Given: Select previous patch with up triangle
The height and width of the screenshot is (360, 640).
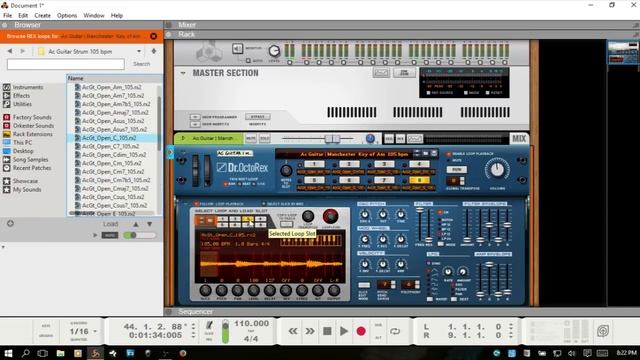Looking at the screenshot, I should click(136, 224).
